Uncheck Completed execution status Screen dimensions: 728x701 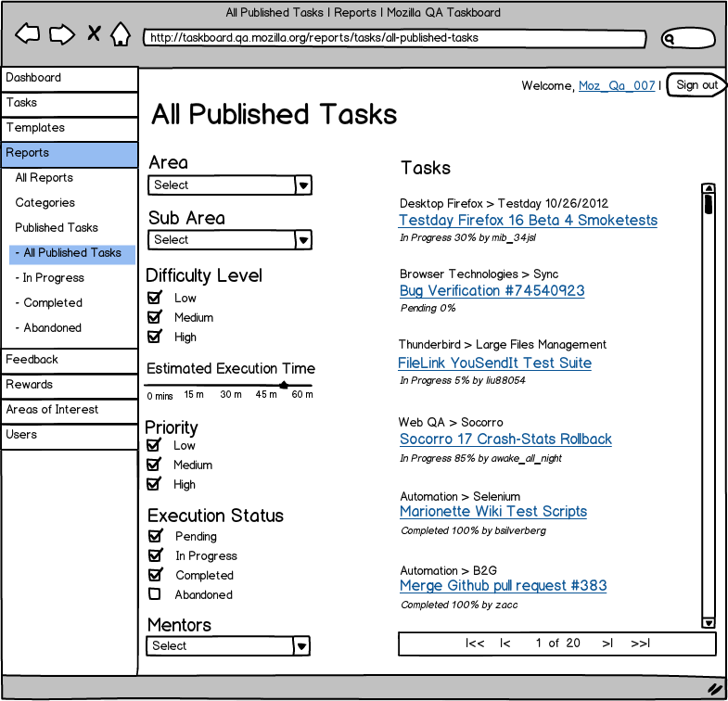tap(156, 575)
